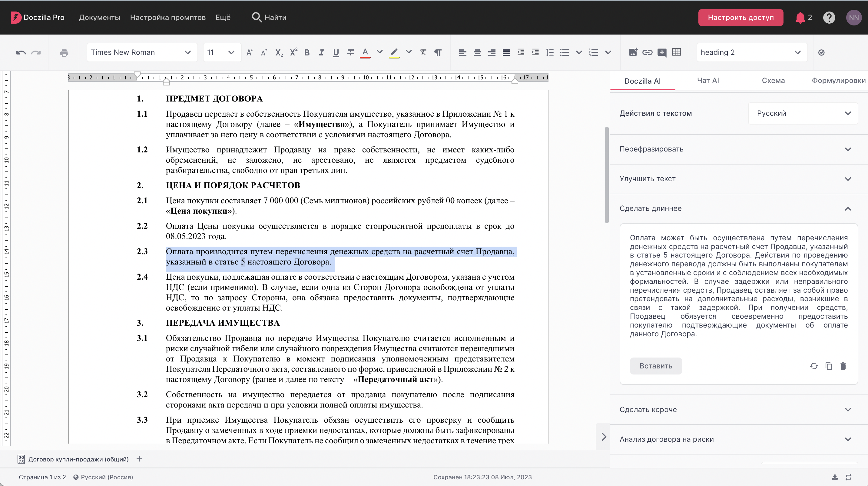Screen dimensions: 868x486
Task: Toggle show formatting marks pilcrow
Action: point(438,53)
